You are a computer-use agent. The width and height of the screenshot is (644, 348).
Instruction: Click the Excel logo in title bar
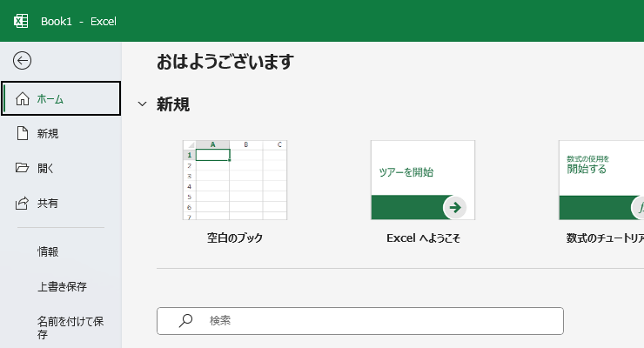pos(21,21)
